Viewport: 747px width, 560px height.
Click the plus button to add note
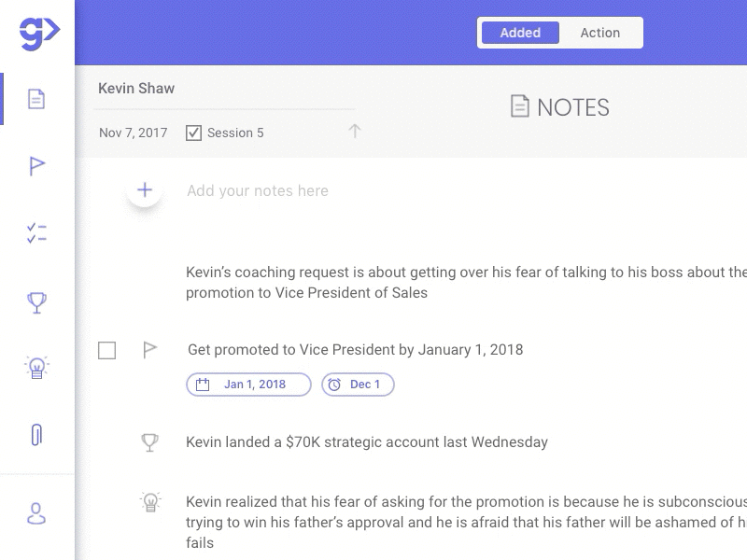145,190
